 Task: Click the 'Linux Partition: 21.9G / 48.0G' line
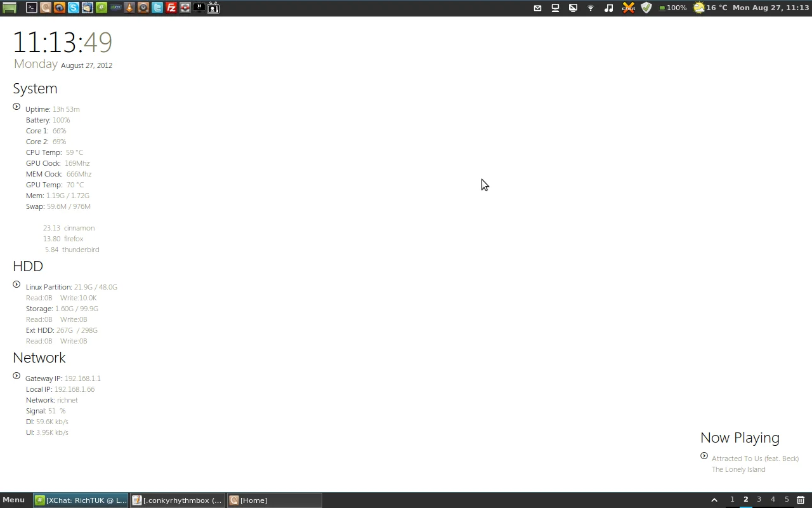tap(72, 287)
